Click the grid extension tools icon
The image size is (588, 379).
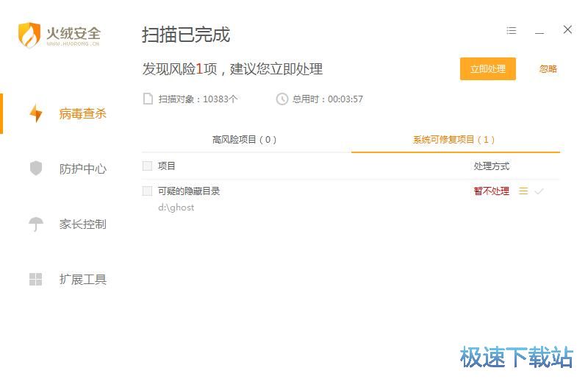35,279
